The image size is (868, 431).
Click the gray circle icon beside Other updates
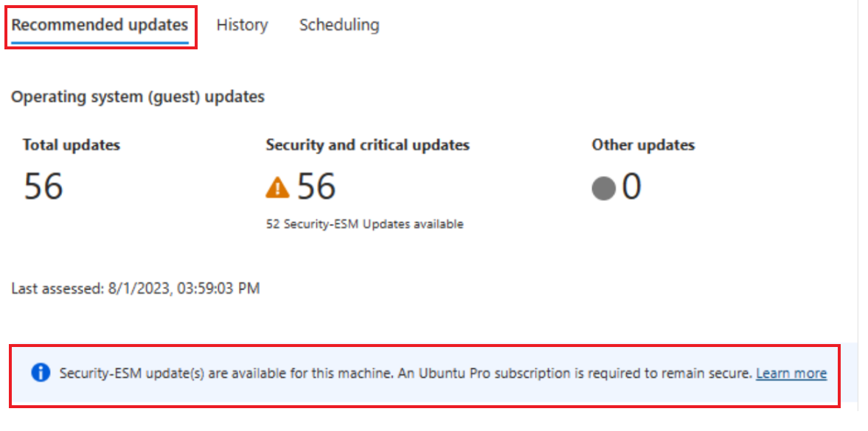click(603, 186)
